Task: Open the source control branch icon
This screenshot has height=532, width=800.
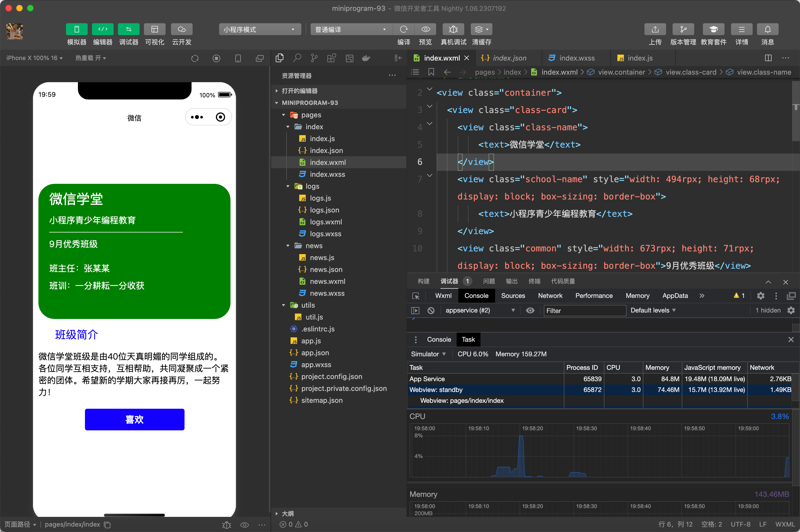Action: point(314,58)
